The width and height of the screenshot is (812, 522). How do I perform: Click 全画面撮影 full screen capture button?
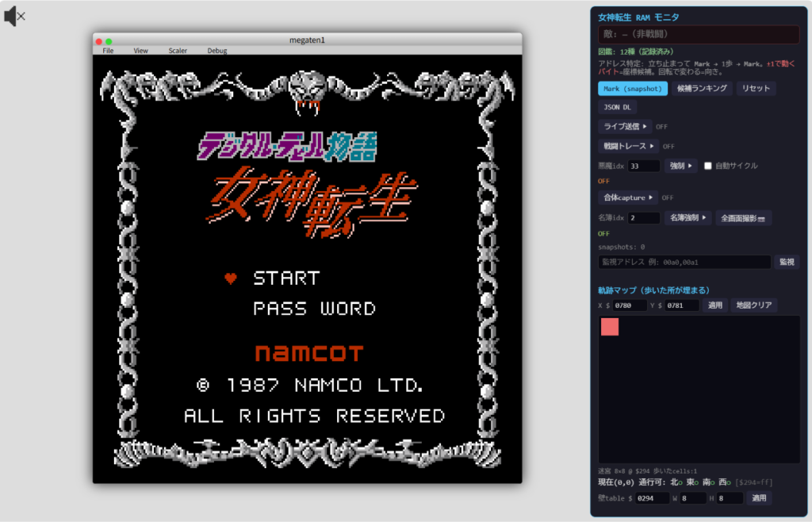743,218
